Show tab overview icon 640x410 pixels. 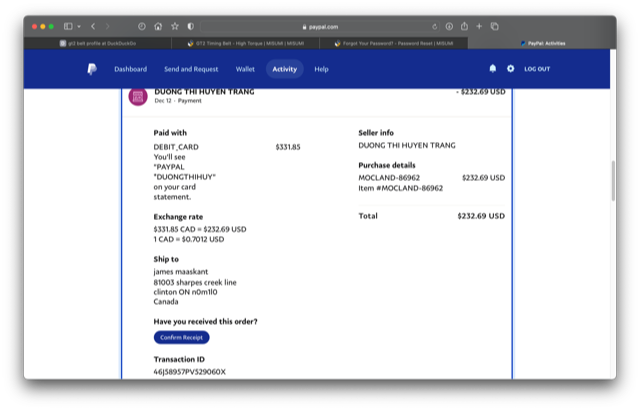tap(495, 27)
